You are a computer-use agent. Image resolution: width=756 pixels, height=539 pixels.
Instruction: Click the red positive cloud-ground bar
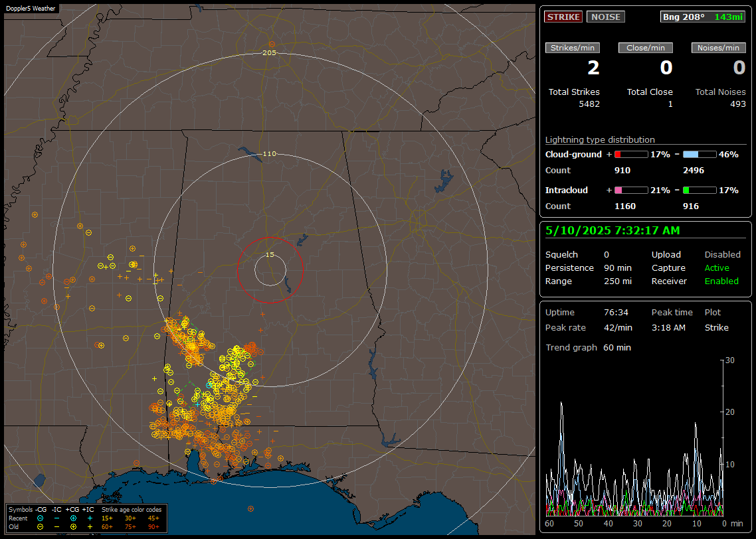point(631,155)
